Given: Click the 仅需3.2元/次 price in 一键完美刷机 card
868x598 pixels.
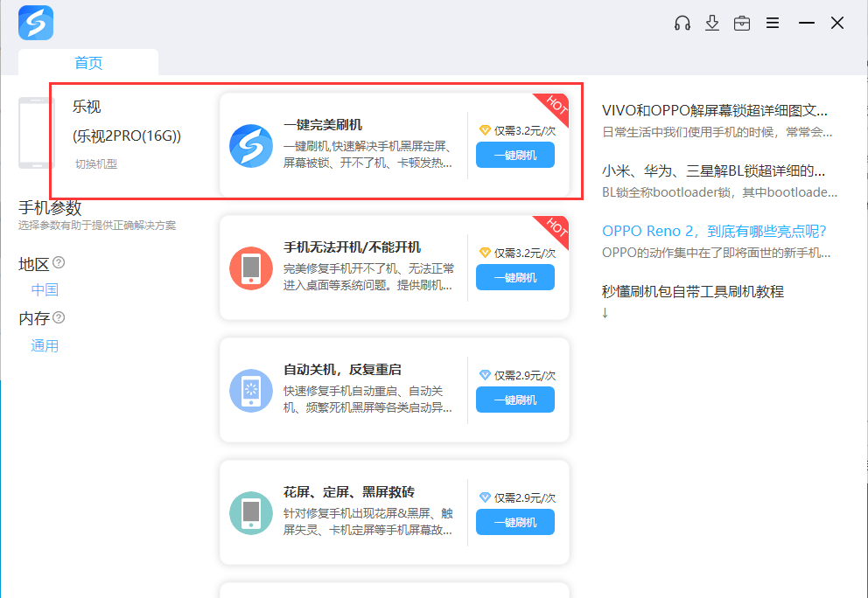Looking at the screenshot, I should click(x=525, y=130).
